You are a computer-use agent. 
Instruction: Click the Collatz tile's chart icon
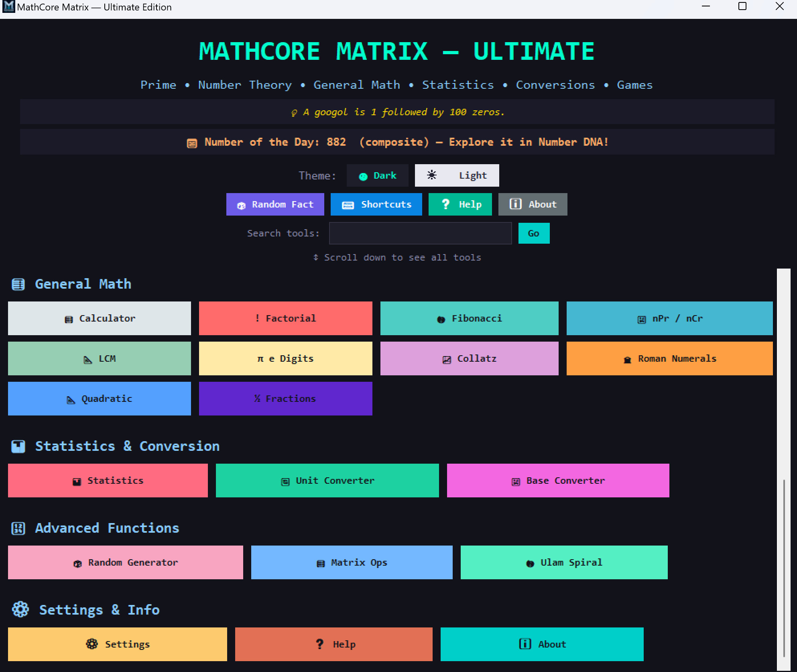click(x=447, y=360)
